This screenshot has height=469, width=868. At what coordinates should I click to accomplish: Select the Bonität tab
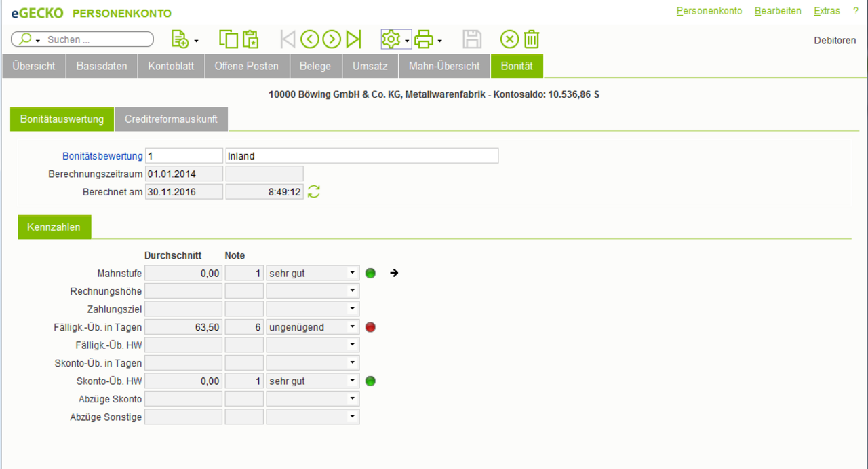coord(517,66)
